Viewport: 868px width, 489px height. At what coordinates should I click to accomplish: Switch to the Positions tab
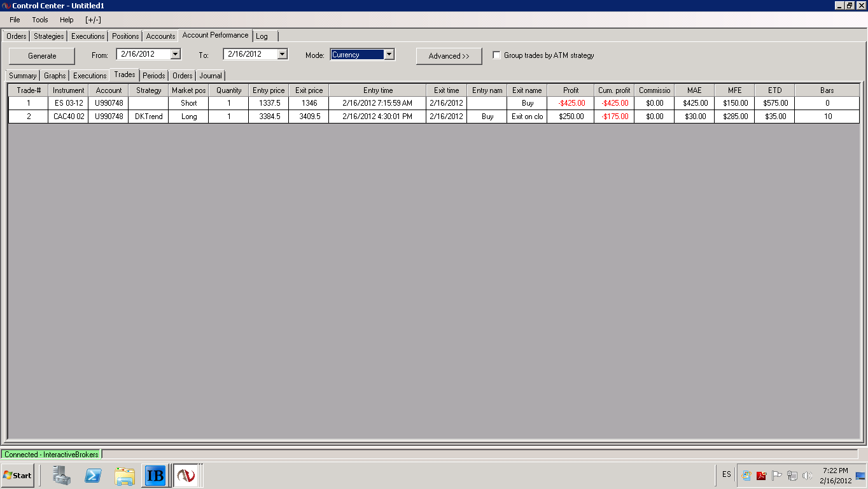click(x=125, y=36)
